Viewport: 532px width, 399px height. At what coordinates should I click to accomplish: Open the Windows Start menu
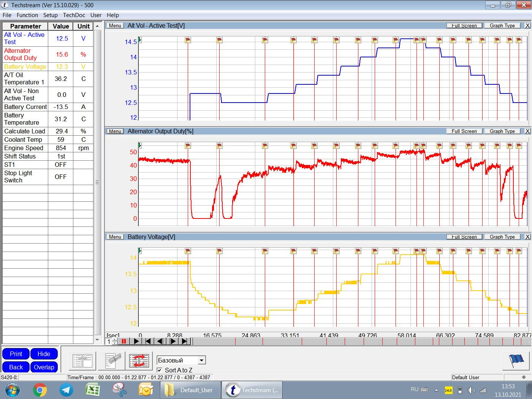pyautogui.click(x=12, y=390)
